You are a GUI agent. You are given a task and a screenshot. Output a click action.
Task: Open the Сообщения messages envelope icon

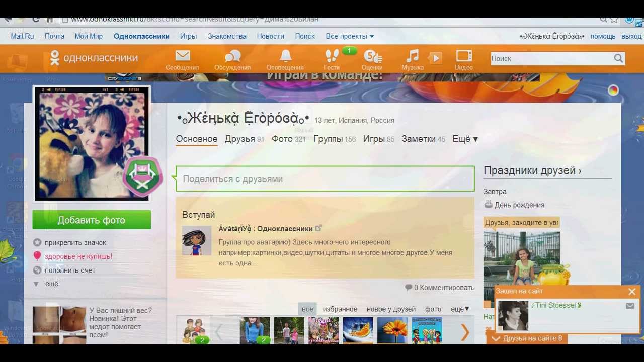pos(182,56)
